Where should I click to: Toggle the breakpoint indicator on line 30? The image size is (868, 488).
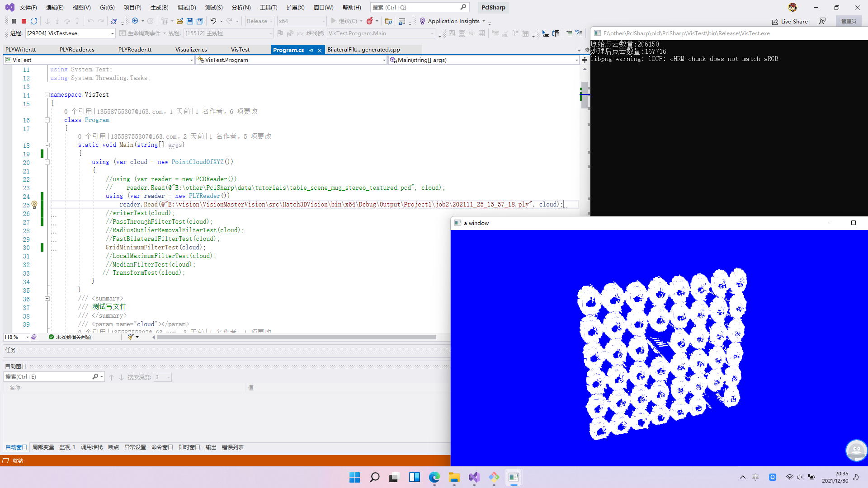pyautogui.click(x=42, y=247)
